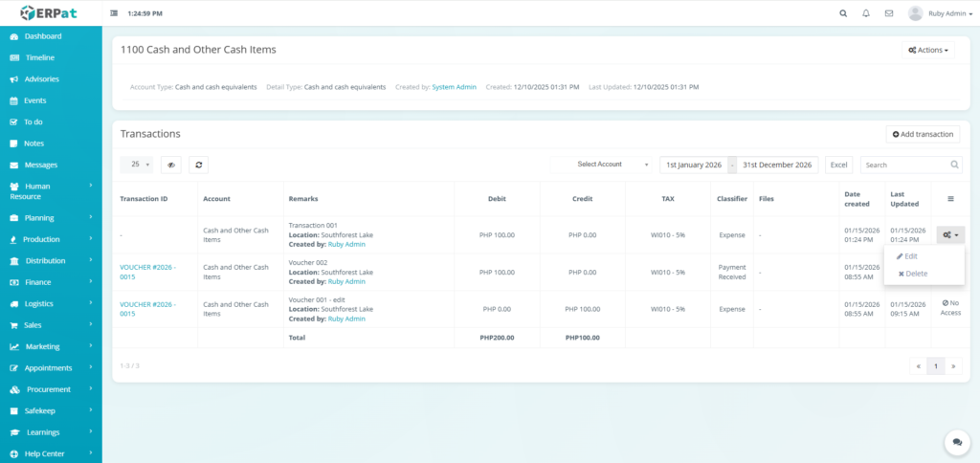
Task: Click the Excel export button
Action: click(838, 165)
